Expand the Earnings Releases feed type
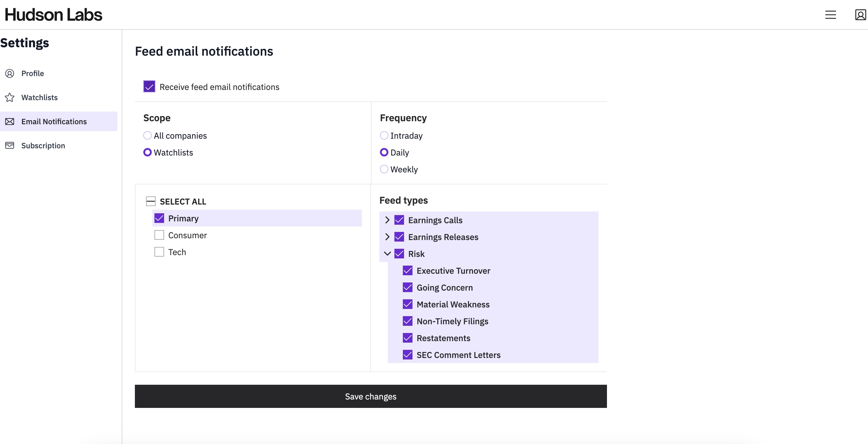868x444 pixels. [x=387, y=237]
